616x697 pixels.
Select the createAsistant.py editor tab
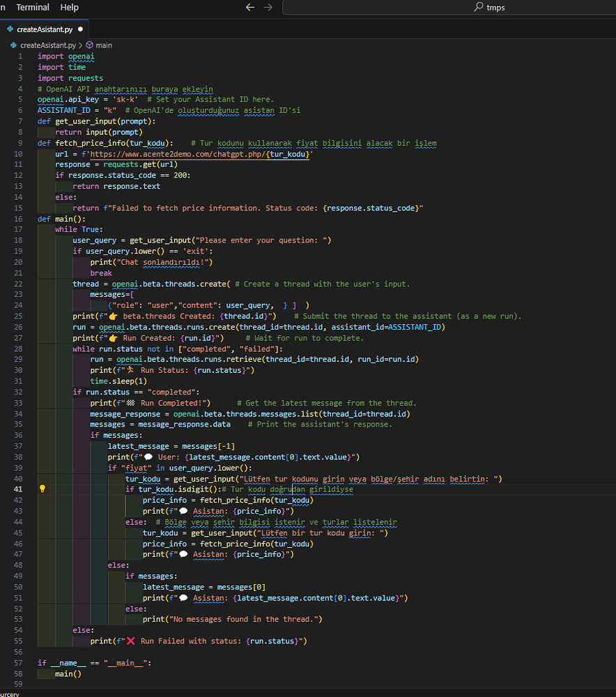pyautogui.click(x=45, y=29)
